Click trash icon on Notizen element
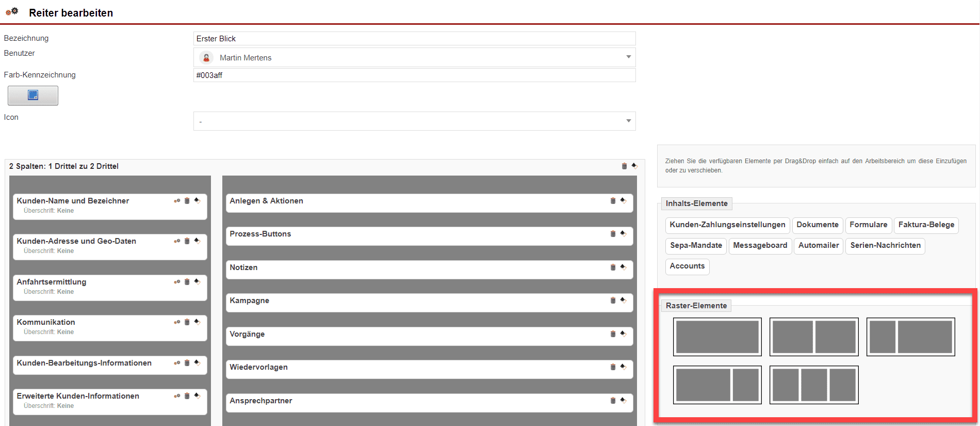This screenshot has height=426, width=980. tap(613, 267)
